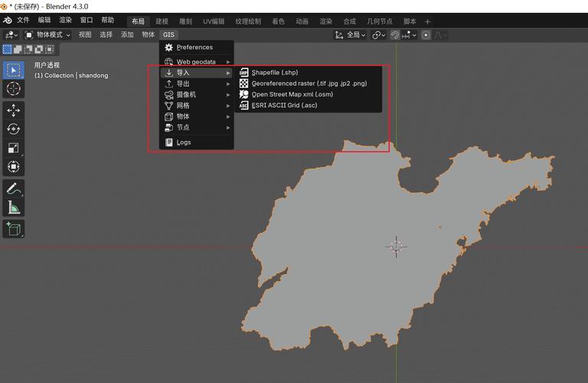Expand the 摄像机 submenu
Screen dimensions: 588x383
(x=197, y=94)
